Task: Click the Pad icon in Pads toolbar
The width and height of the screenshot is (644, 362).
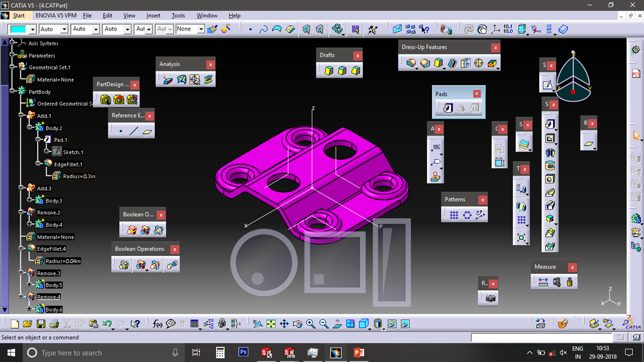Action: pyautogui.click(x=448, y=109)
